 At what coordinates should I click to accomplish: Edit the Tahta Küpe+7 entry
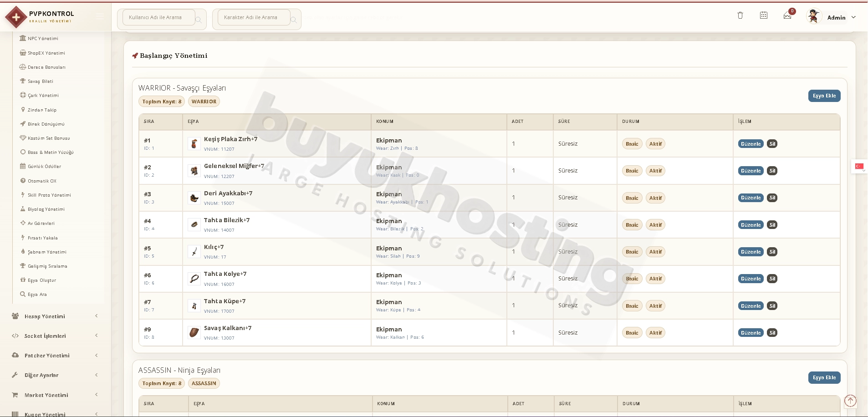tap(751, 306)
